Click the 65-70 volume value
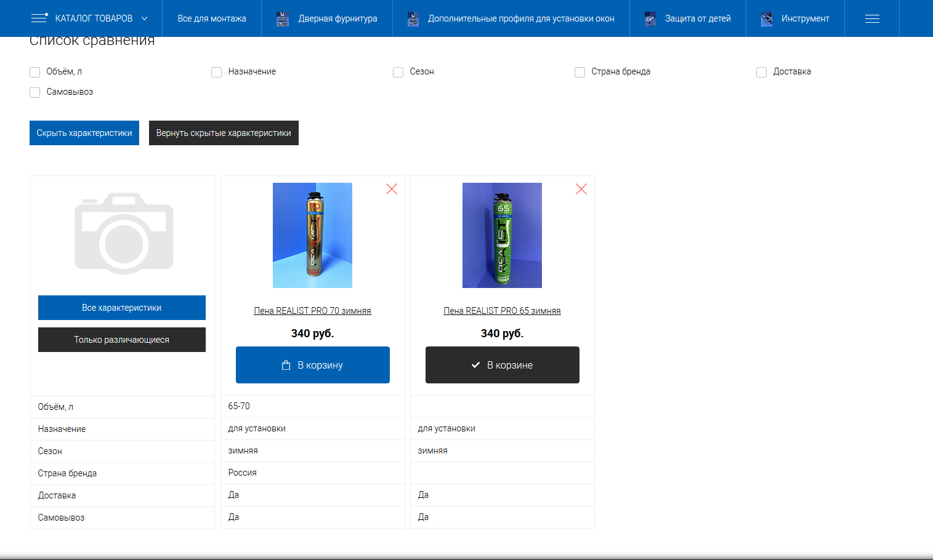Screen dimensions: 933x560 239,406
